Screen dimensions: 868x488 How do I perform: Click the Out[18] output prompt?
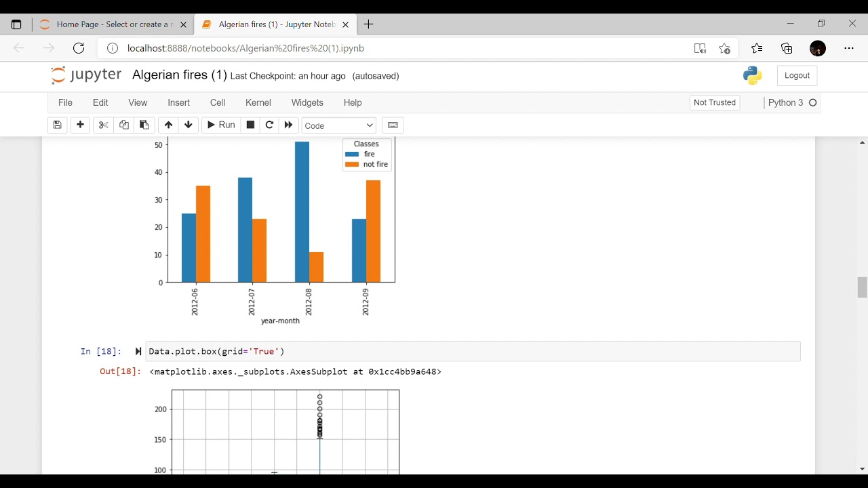click(x=120, y=371)
